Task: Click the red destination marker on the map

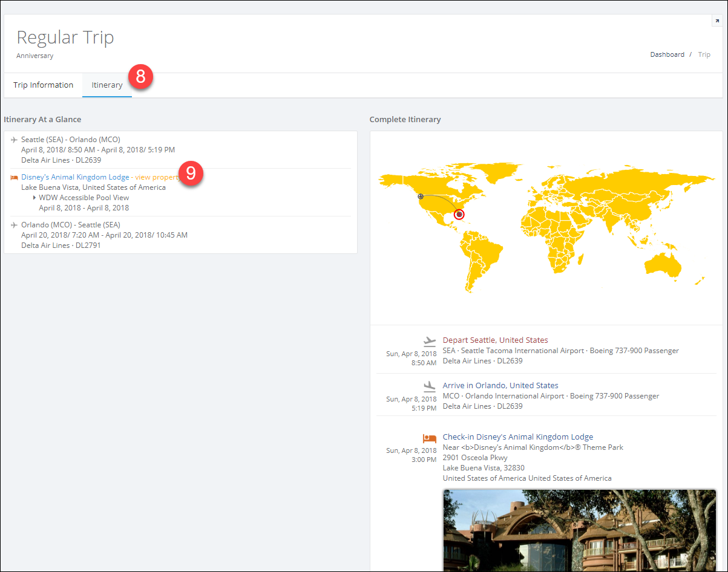Action: tap(459, 214)
